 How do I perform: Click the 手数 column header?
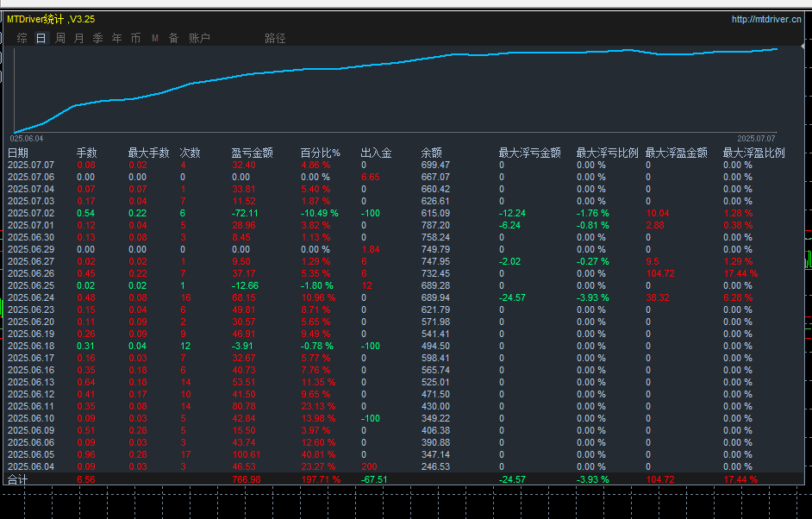(86, 153)
